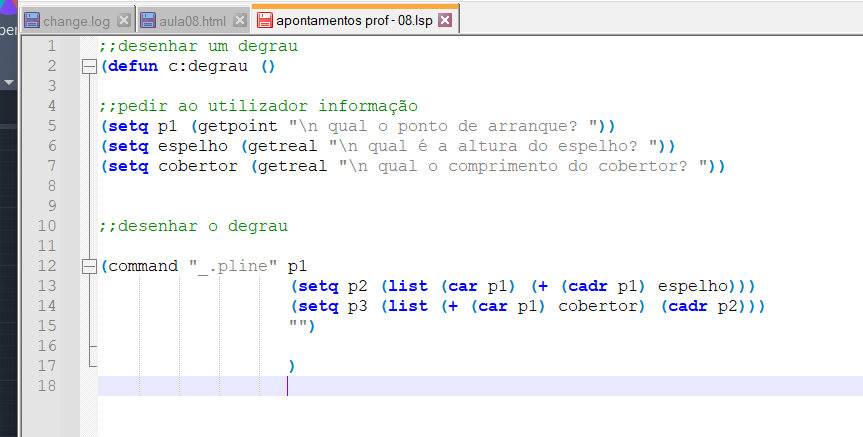Click the save icon on change.log tab
The image size is (863, 437).
tap(32, 21)
